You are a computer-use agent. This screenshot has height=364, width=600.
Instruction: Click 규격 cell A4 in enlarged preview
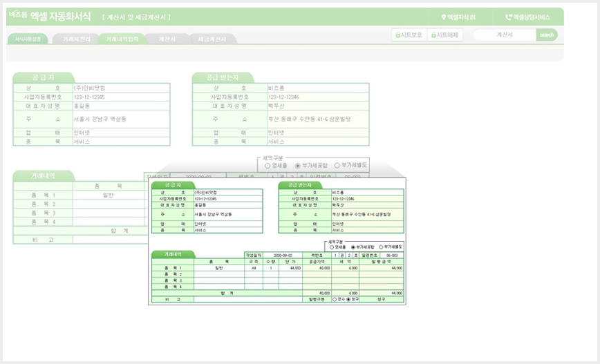coord(254,268)
